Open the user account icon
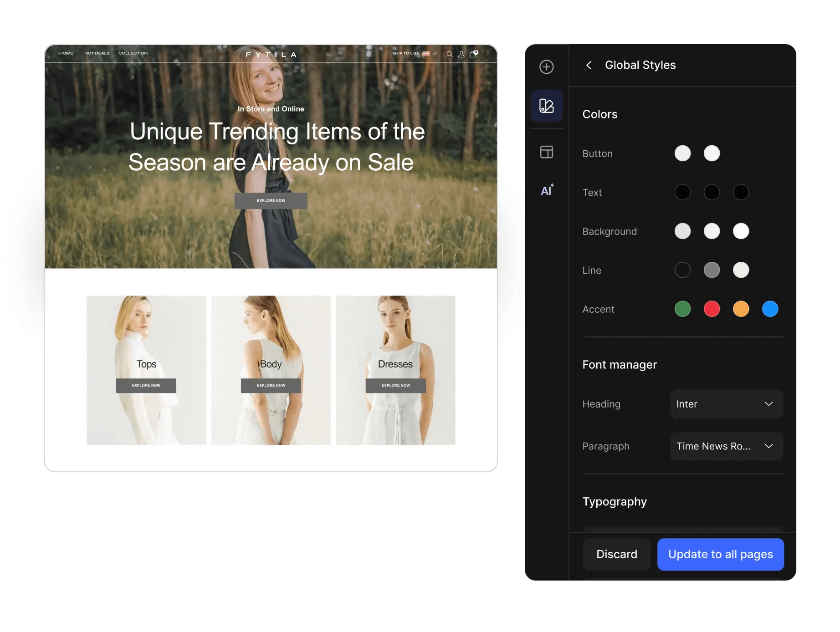The height and width of the screenshot is (632, 840). [461, 54]
